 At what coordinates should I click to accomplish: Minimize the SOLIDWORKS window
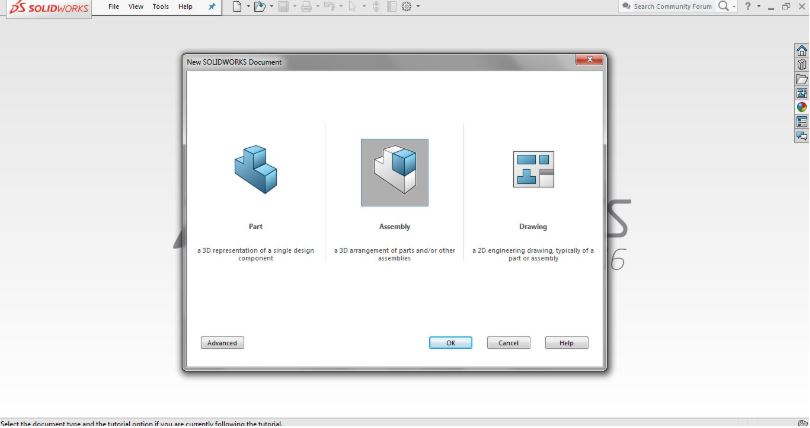click(x=771, y=7)
